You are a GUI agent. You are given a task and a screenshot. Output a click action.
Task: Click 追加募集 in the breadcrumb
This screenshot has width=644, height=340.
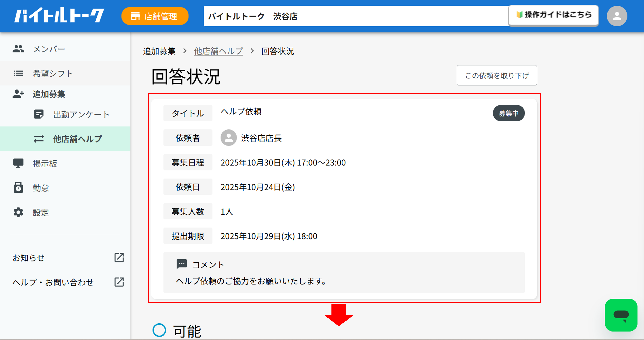coord(159,51)
